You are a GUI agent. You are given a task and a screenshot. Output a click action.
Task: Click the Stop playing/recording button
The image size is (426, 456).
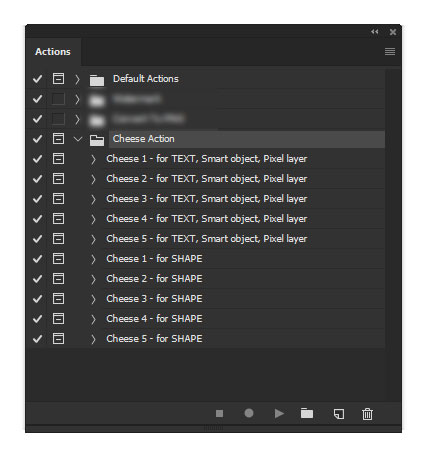219,414
